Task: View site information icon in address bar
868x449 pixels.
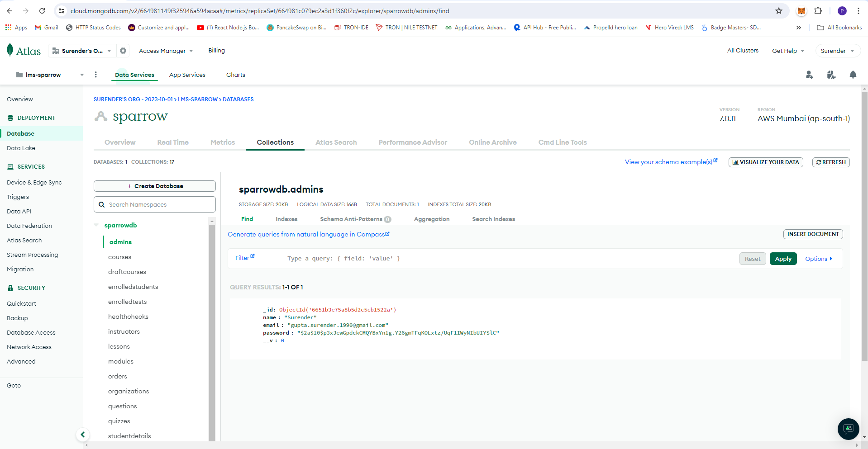Action: click(x=62, y=11)
